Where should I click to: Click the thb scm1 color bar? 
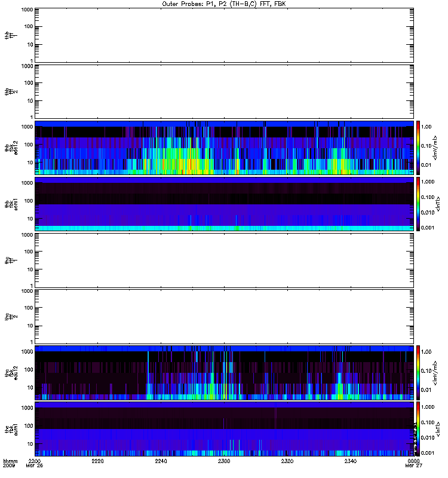pyautogui.click(x=418, y=204)
